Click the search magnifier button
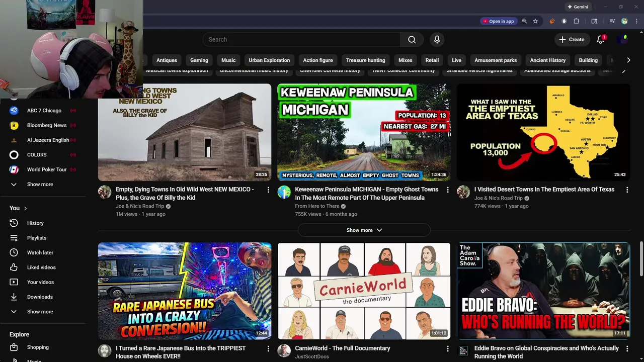 click(412, 40)
